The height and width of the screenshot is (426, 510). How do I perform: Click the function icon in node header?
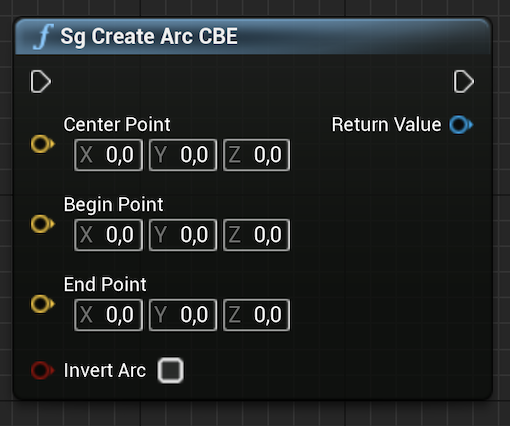(44, 36)
